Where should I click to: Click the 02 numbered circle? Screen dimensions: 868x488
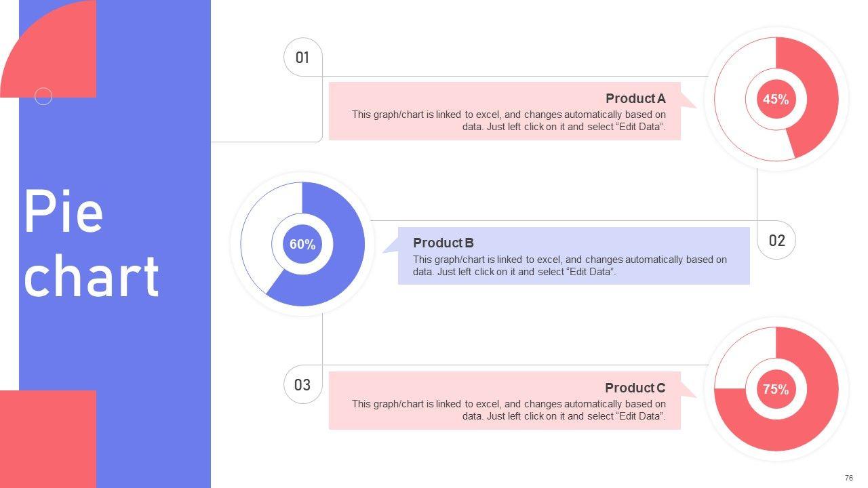[776, 241]
